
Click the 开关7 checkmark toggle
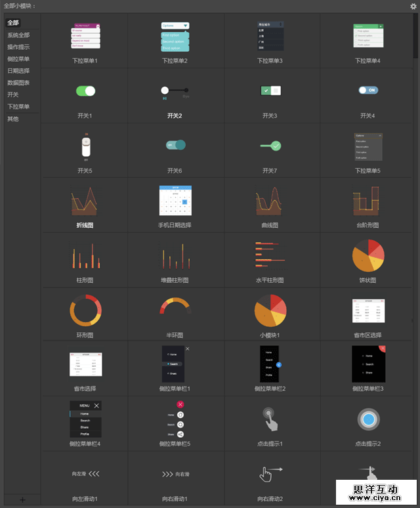pyautogui.click(x=270, y=146)
